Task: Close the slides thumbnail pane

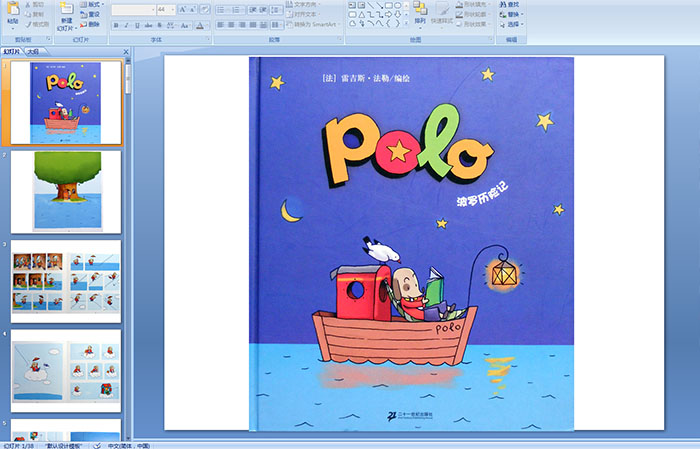Action: pos(126,52)
